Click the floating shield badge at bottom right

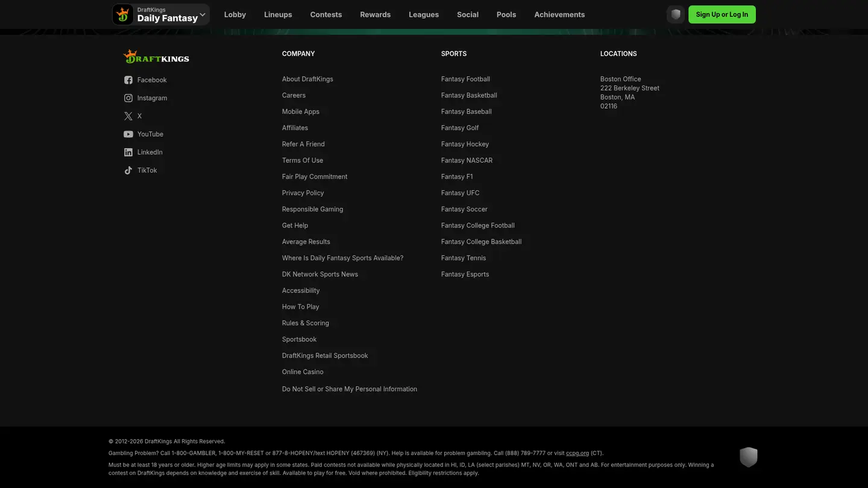click(x=749, y=457)
